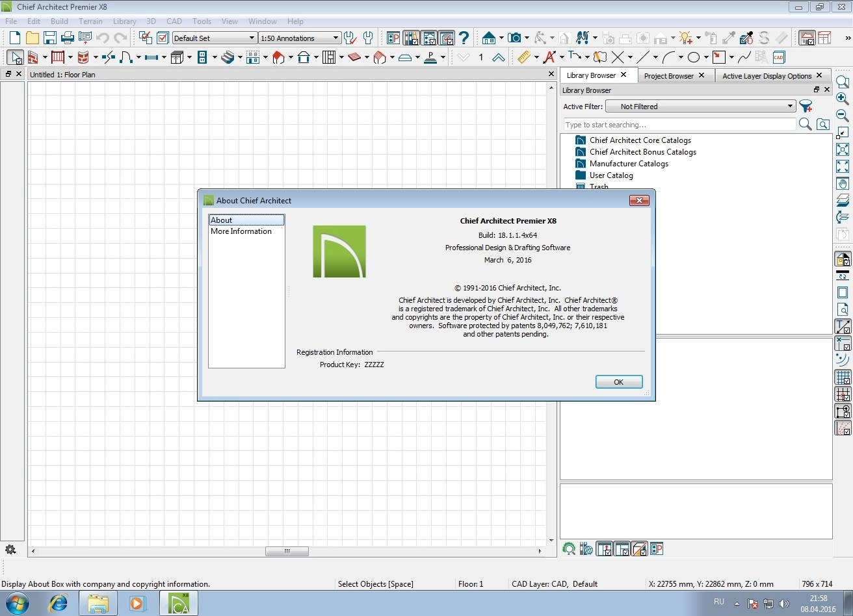Open the Help question mark icon
This screenshot has width=853, height=616.
[x=464, y=38]
